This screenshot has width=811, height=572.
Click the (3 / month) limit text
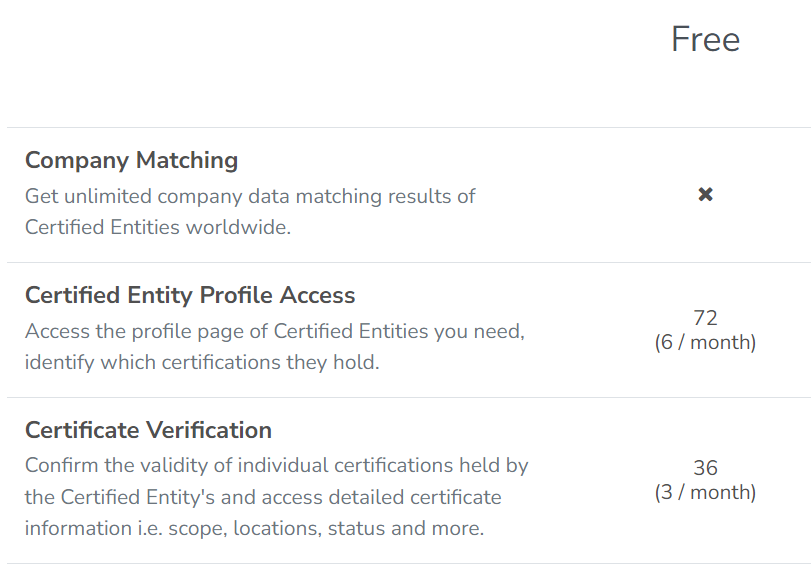pos(705,492)
